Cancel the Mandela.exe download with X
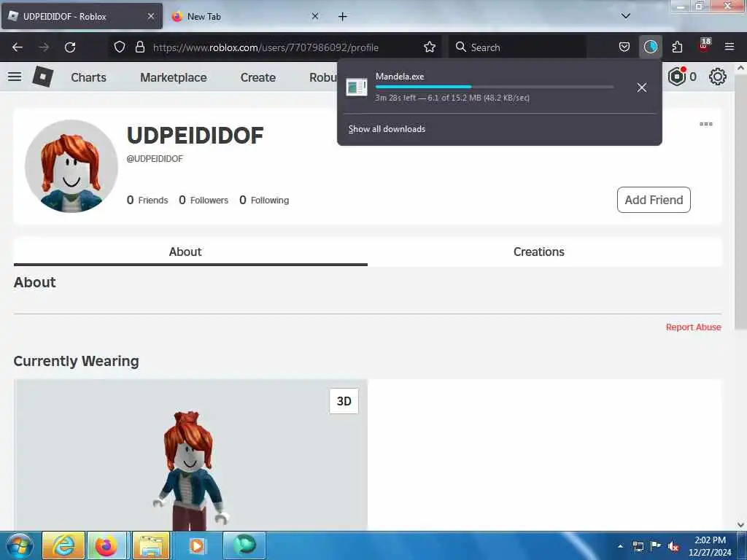Viewport: 747px width, 560px height. pos(642,87)
